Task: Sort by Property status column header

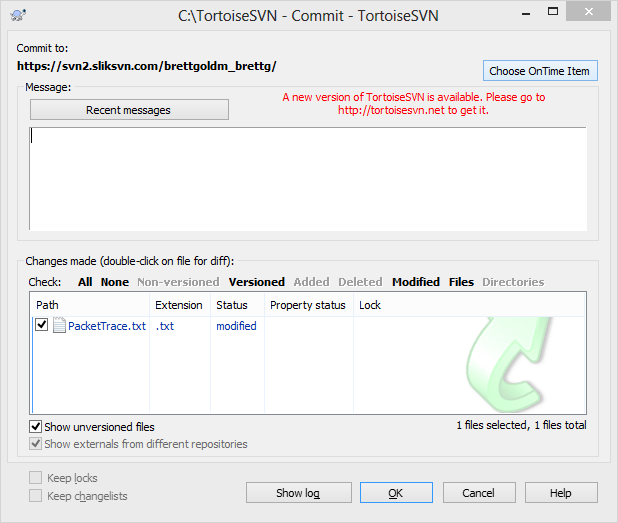Action: tap(309, 305)
